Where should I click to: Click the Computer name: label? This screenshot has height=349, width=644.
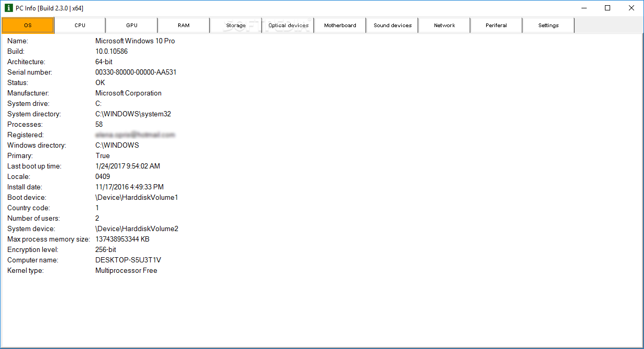click(33, 260)
